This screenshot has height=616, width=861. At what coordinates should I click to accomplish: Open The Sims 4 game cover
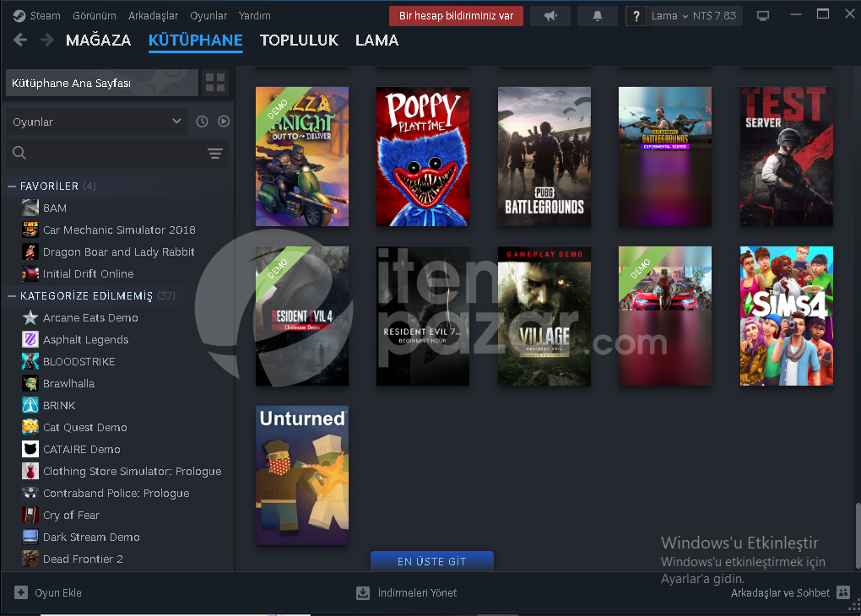tap(787, 316)
